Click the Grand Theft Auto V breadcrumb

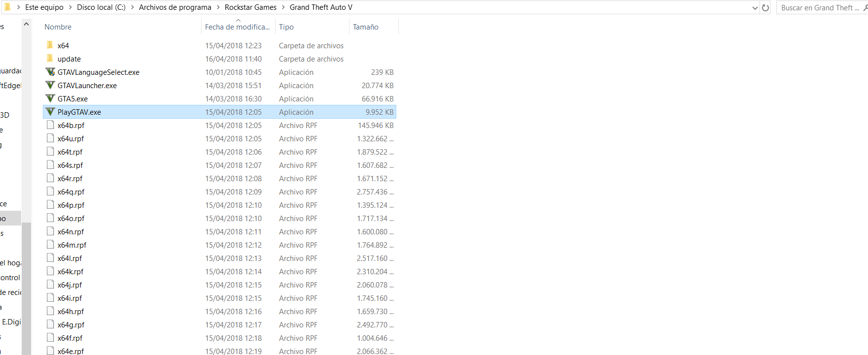(x=321, y=7)
